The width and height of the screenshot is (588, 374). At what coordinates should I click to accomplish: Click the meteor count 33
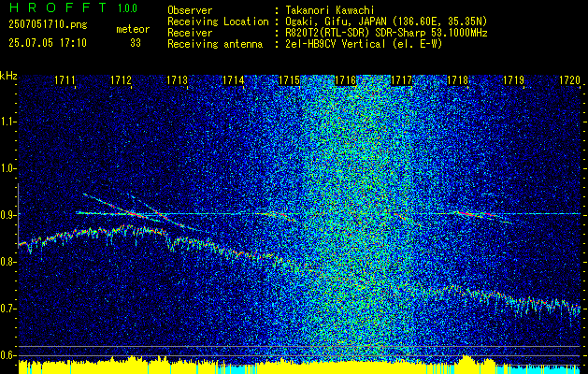click(x=136, y=43)
